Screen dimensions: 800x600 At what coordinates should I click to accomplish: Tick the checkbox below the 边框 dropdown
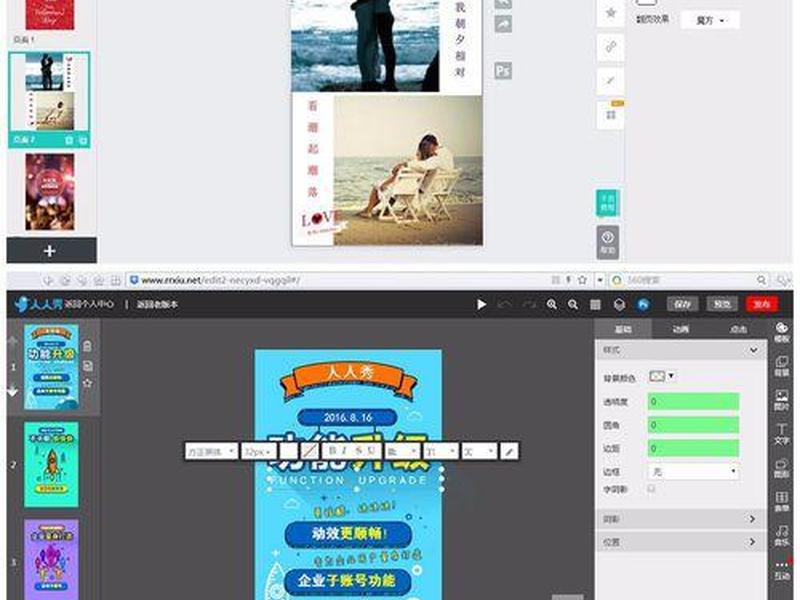[652, 489]
